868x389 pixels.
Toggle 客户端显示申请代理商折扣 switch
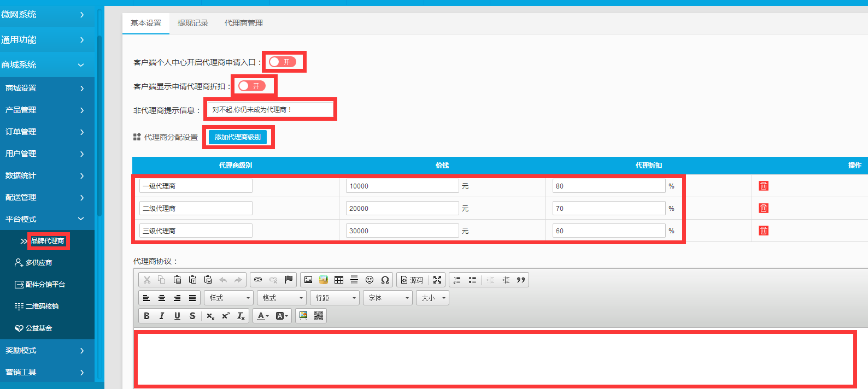point(252,86)
